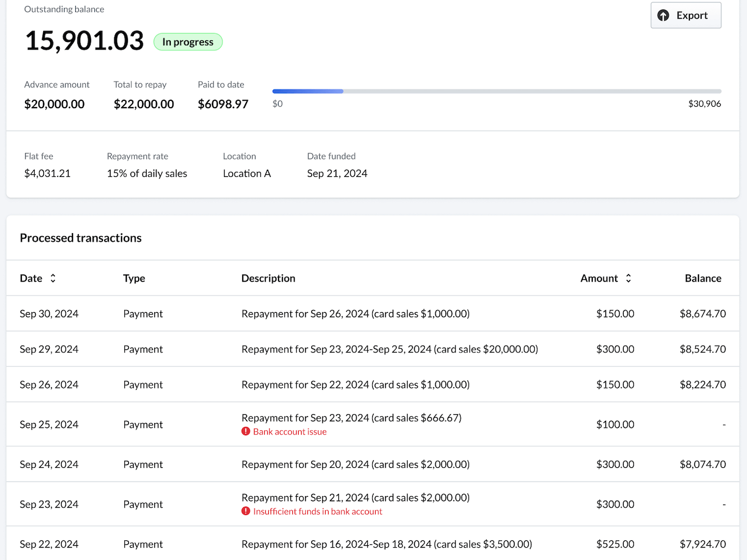Click the $100.00 amount value
The image size is (747, 560).
coord(615,425)
